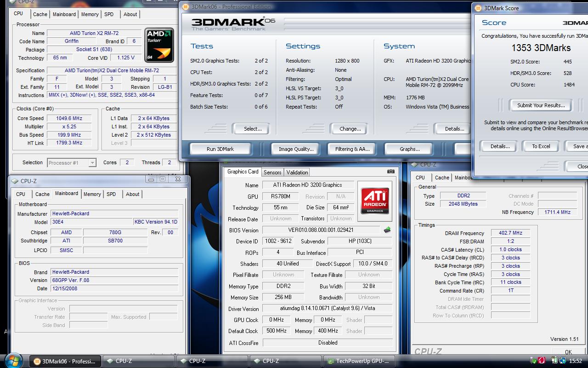Save the GPU BIOS using the chip icon
Viewport: 588px width, 368px height.
(x=387, y=230)
